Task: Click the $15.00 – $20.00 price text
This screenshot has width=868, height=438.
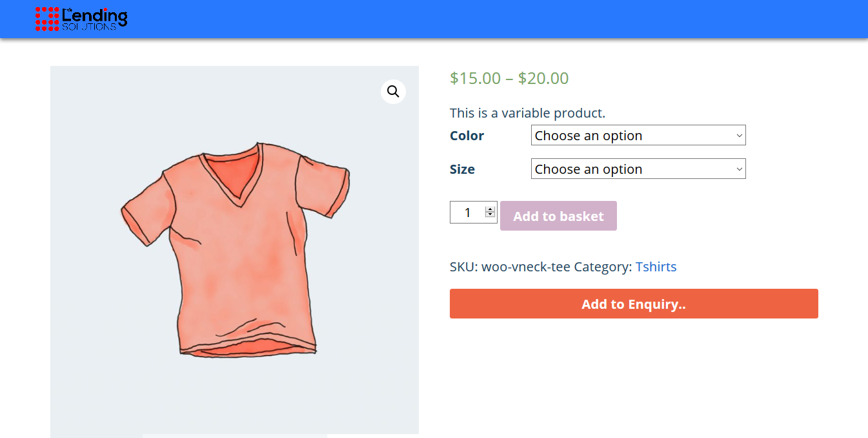Action: (x=509, y=78)
